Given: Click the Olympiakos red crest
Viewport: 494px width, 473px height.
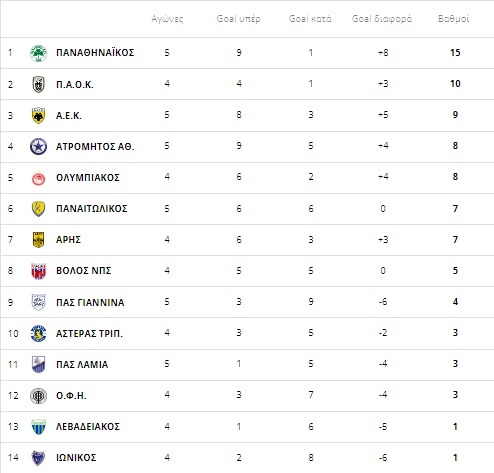Looking at the screenshot, I should click(38, 178).
